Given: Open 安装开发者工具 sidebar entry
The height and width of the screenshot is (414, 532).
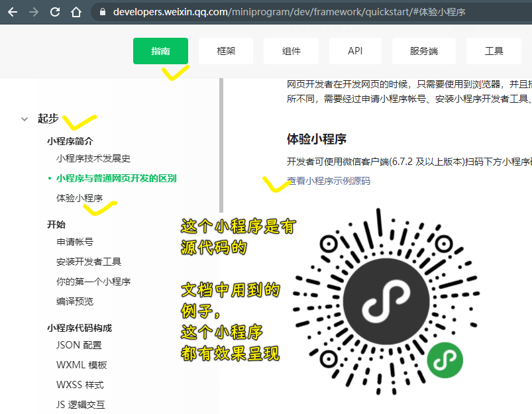Looking at the screenshot, I should pyautogui.click(x=89, y=262).
